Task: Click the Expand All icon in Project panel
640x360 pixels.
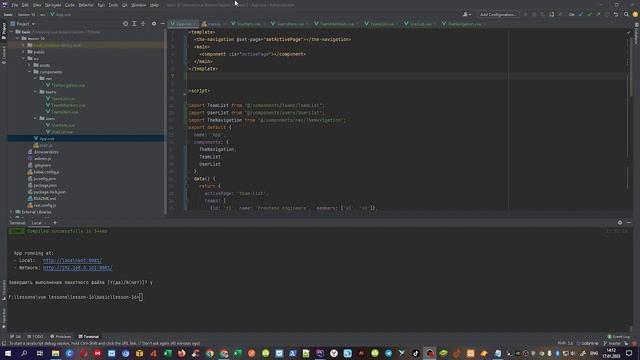Action: [x=134, y=24]
